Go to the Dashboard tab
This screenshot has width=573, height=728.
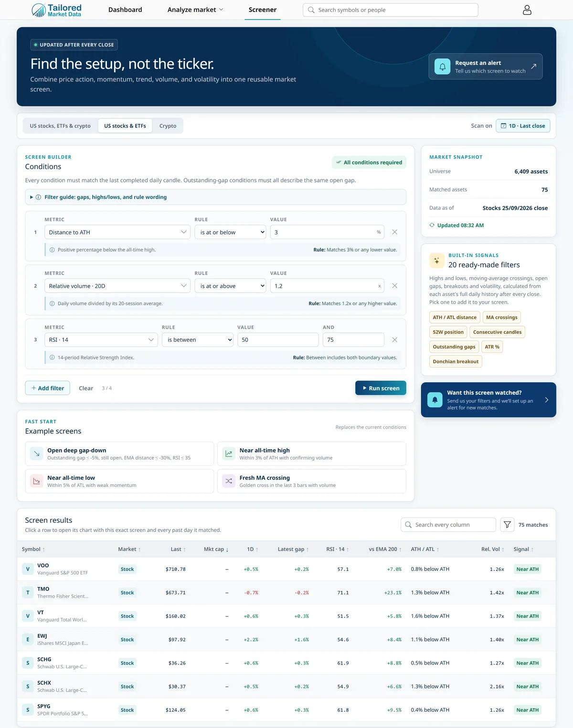125,10
